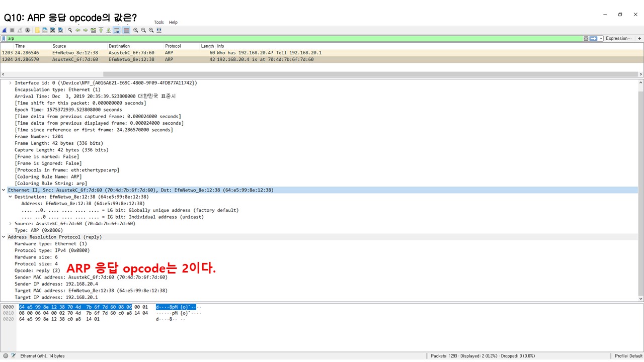The height and width of the screenshot is (362, 644).
Task: Clear the display filter
Action: (586, 39)
